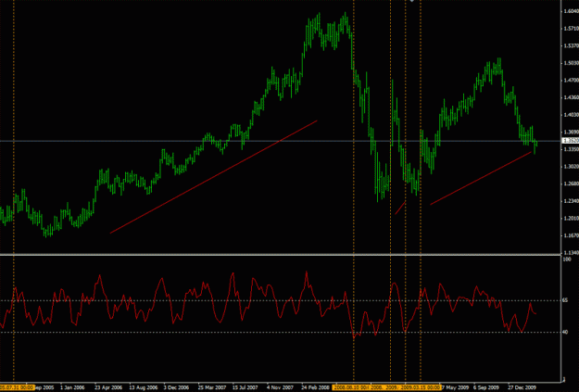
Task: Click the 1.5370 price scale label
Action: click(x=571, y=45)
